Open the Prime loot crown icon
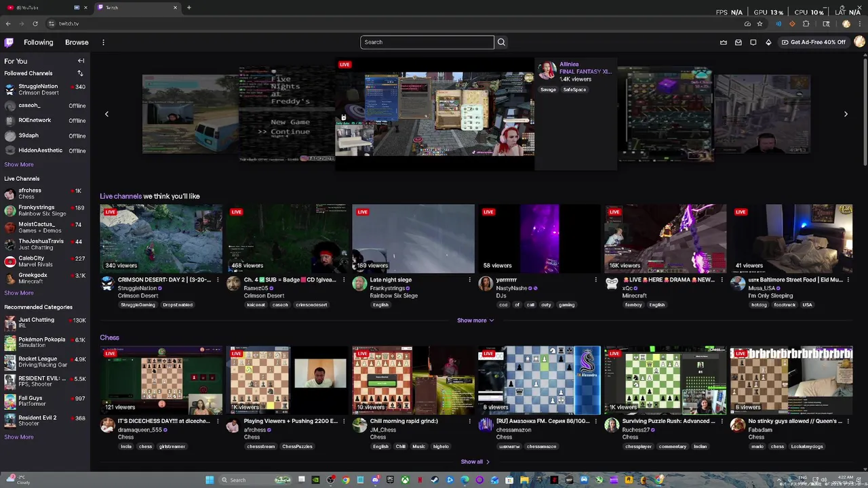The width and height of the screenshot is (868, 488). pos(724,42)
